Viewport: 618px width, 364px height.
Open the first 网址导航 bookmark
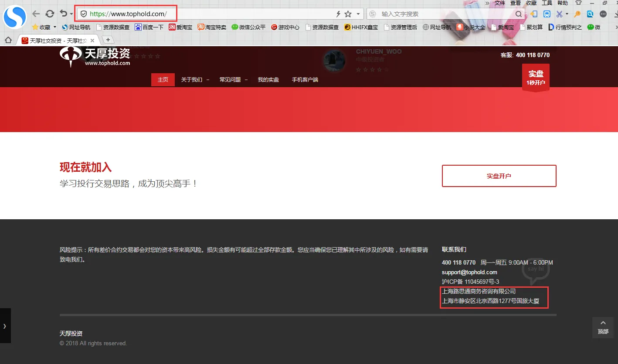click(x=76, y=27)
